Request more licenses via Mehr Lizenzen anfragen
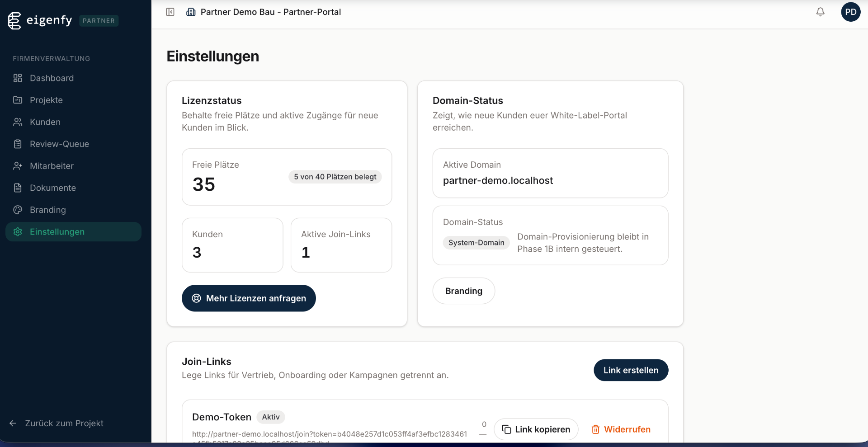This screenshot has width=868, height=447. click(x=249, y=298)
